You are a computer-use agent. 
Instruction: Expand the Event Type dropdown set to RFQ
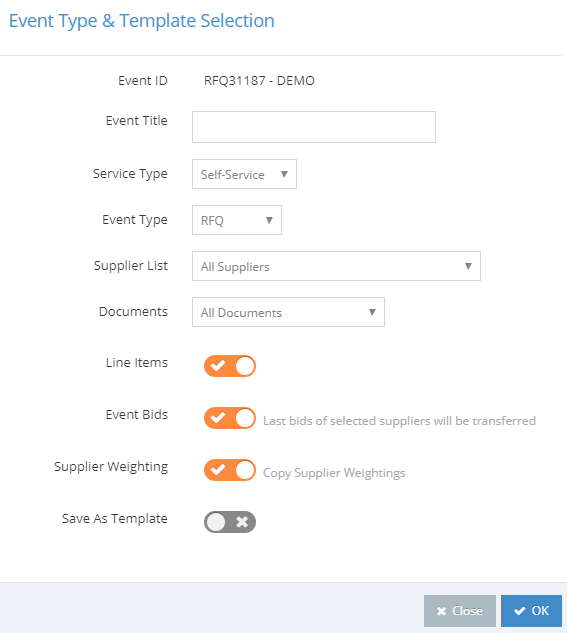[x=236, y=220]
